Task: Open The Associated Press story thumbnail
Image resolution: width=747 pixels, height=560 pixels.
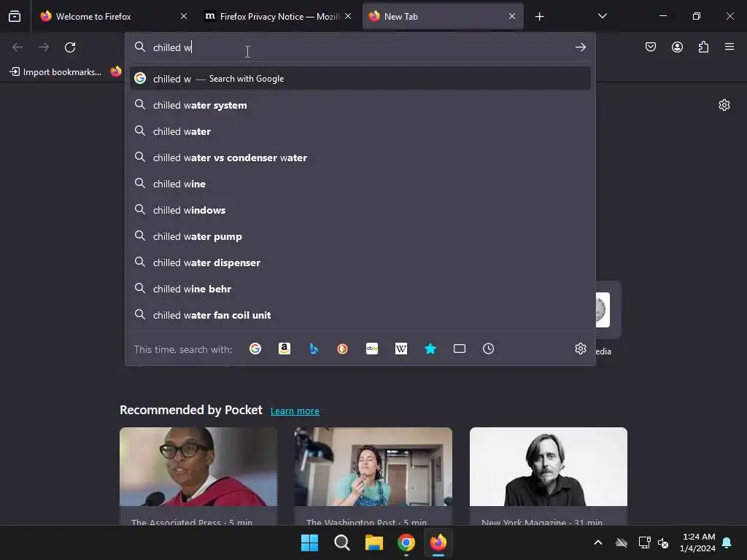Action: [x=198, y=467]
